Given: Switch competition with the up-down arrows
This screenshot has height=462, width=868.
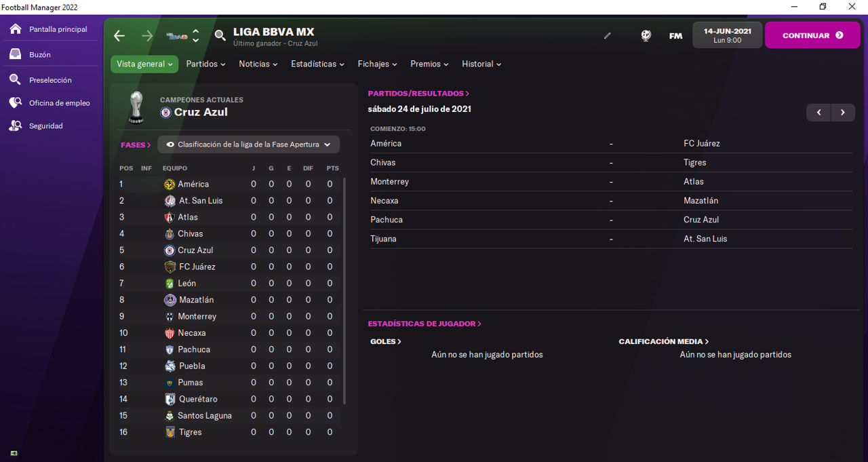Looking at the screenshot, I should click(x=196, y=35).
